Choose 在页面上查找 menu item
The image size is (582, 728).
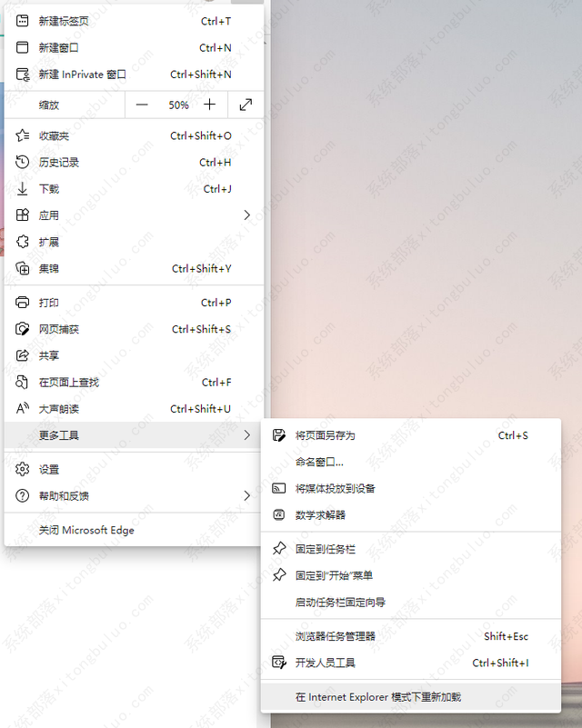click(135, 382)
